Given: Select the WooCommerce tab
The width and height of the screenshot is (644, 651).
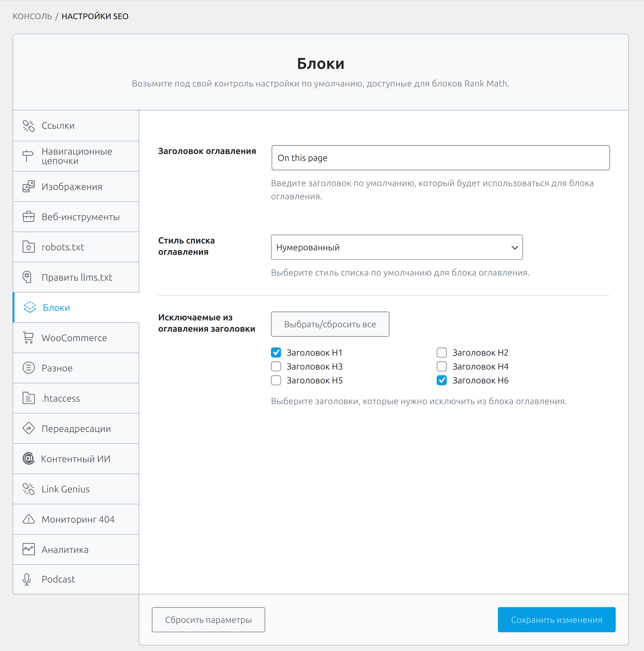Looking at the screenshot, I should pyautogui.click(x=76, y=338).
